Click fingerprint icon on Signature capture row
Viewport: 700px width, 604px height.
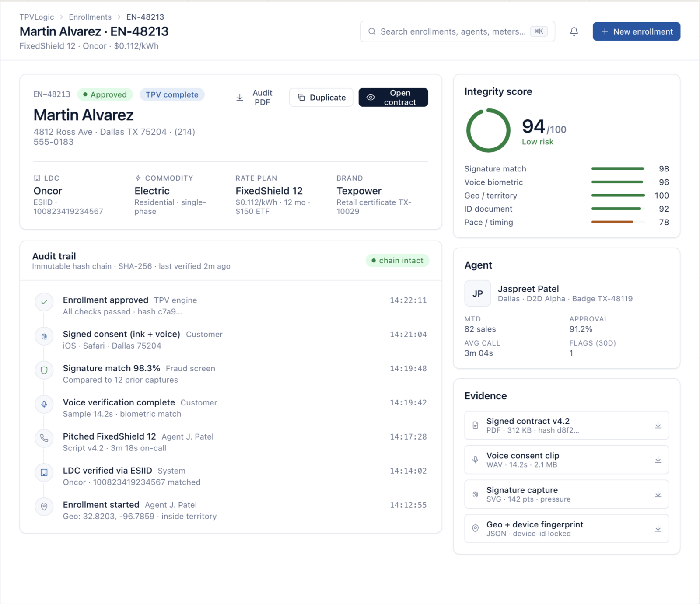click(476, 494)
